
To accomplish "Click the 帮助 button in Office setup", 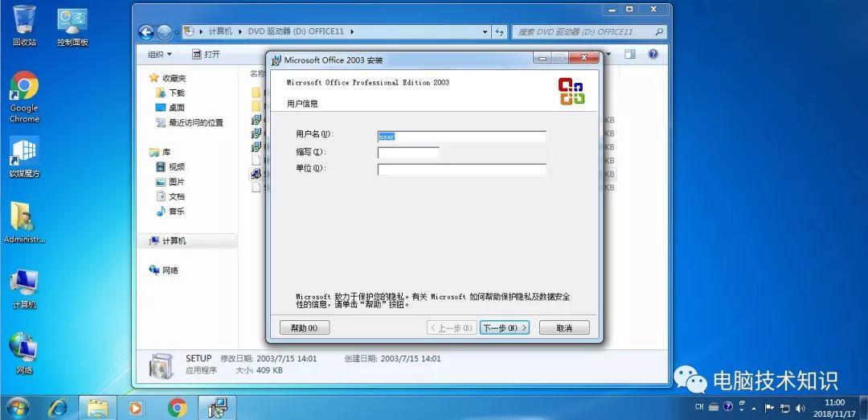I will pyautogui.click(x=305, y=327).
